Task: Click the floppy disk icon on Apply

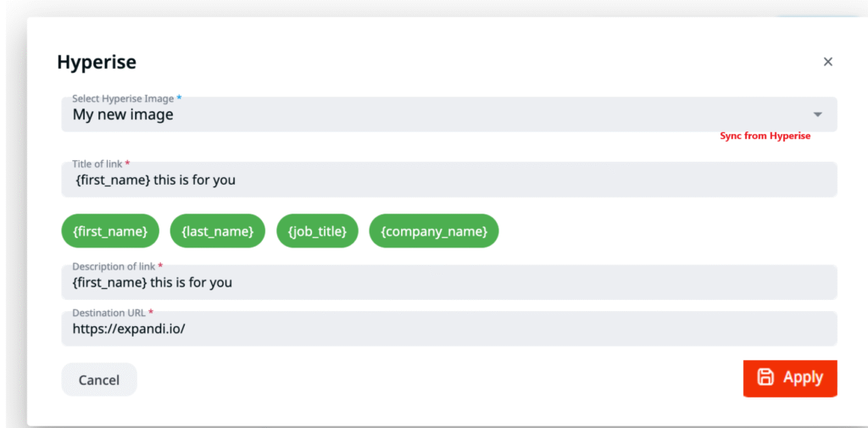Action: click(765, 378)
